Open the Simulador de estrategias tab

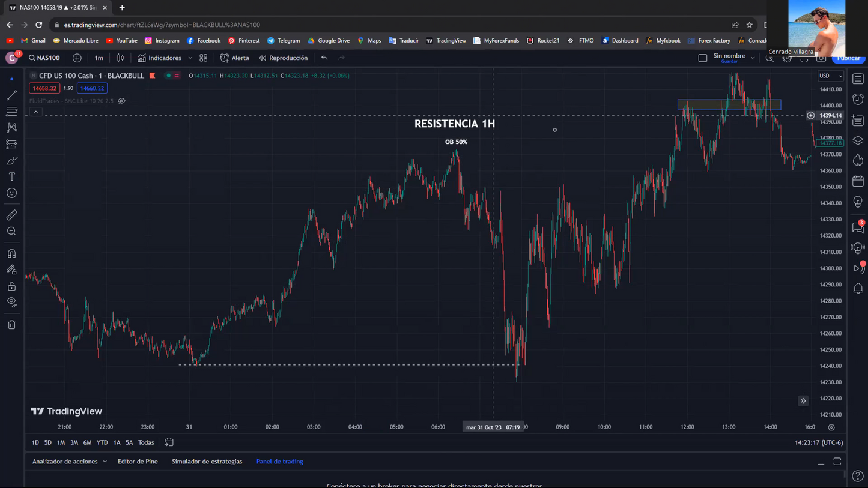coord(207,462)
